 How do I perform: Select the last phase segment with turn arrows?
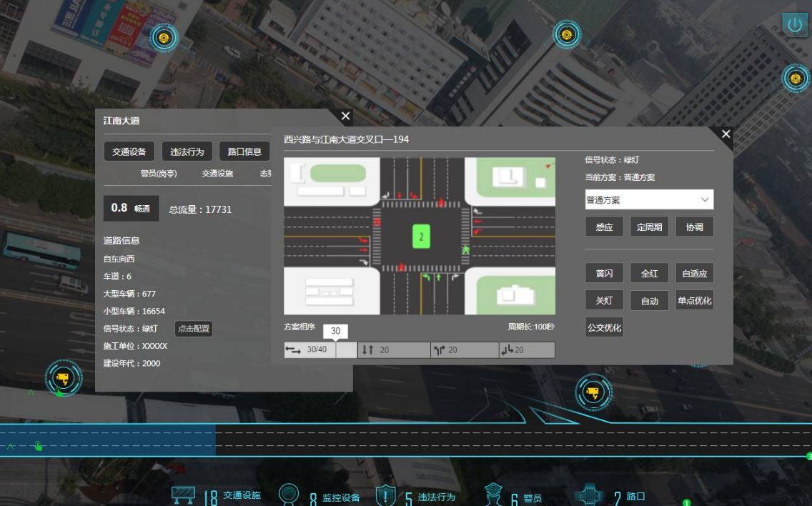pyautogui.click(x=528, y=350)
